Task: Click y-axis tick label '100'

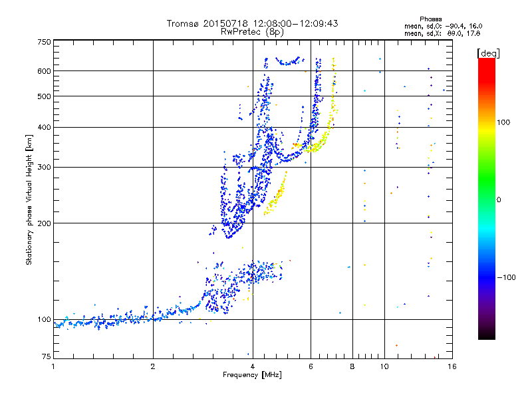Action: click(x=44, y=320)
